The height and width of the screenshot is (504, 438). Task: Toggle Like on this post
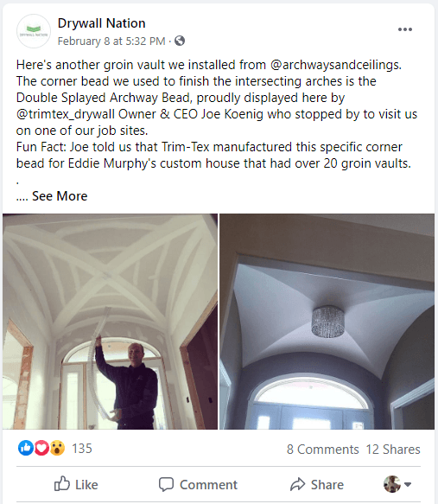tap(76, 484)
